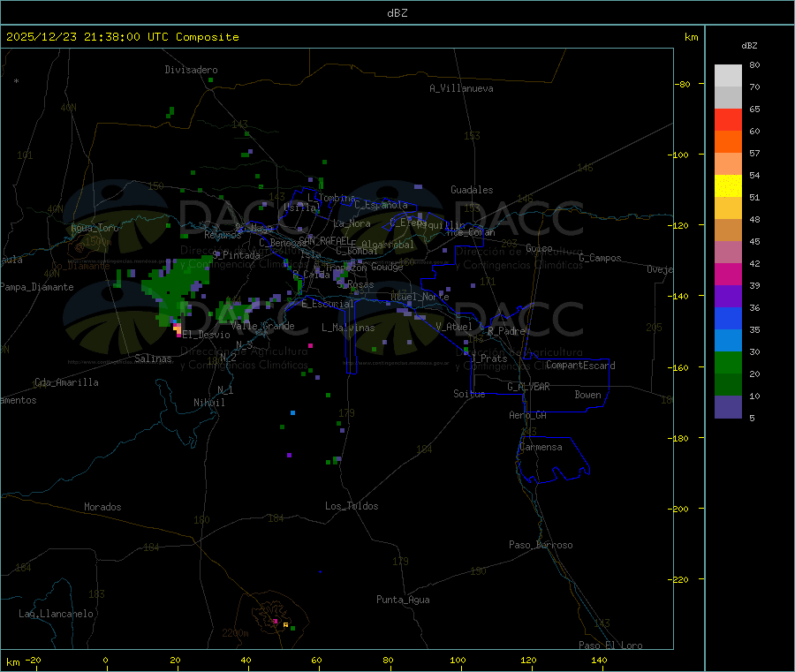Click the Los_Toldos location label
The width and height of the screenshot is (795, 672).
[352, 506]
